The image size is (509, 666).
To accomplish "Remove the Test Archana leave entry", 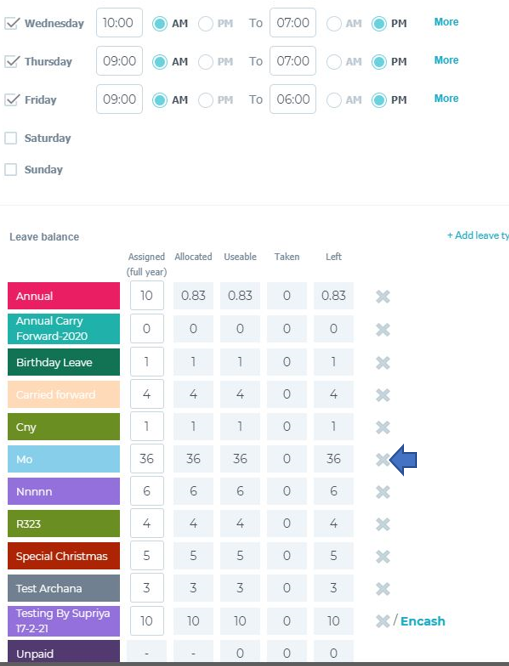I will 383,589.
